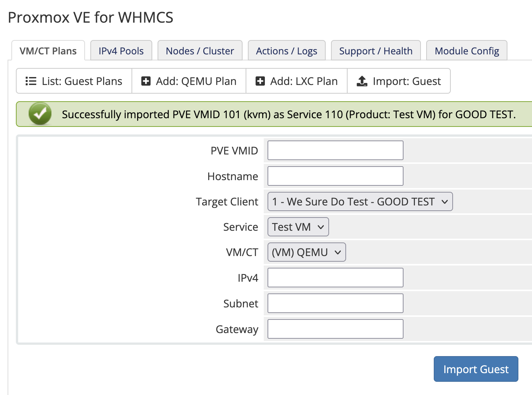Expand the Service dropdown showing Test VM
The image size is (532, 395).
tap(298, 227)
